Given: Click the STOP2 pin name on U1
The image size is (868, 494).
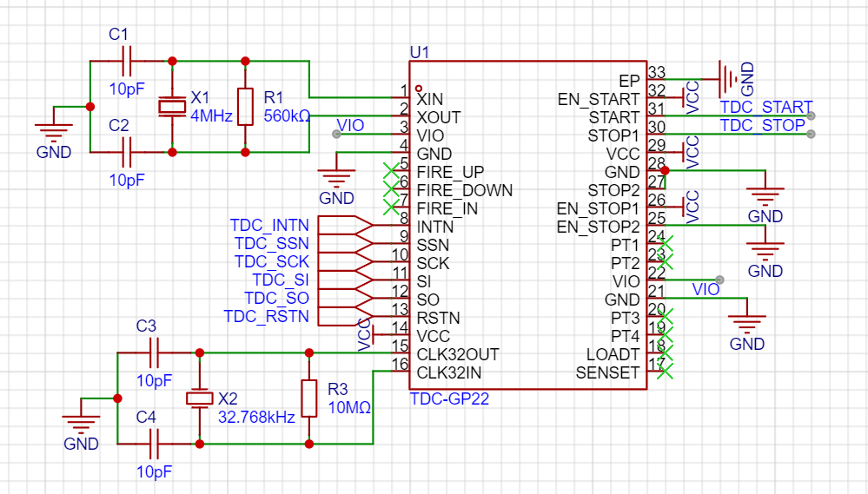Looking at the screenshot, I should 614,190.
